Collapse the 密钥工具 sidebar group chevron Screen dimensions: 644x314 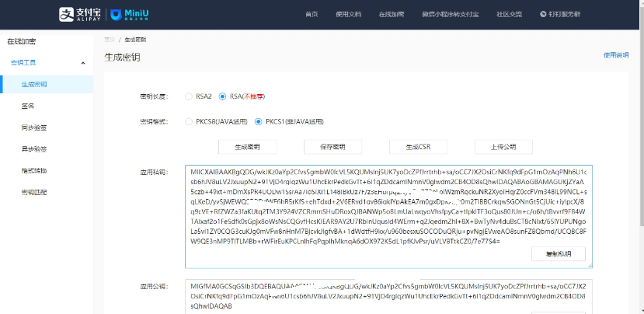(x=83, y=63)
